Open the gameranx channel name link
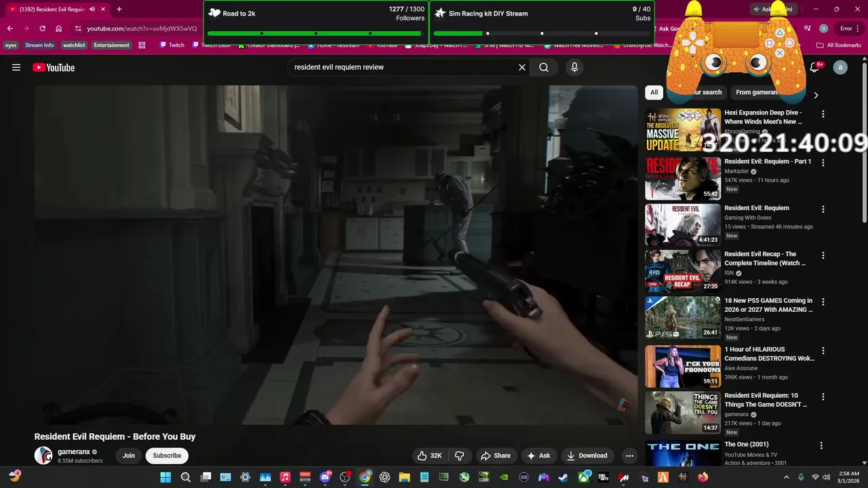 coord(74,451)
